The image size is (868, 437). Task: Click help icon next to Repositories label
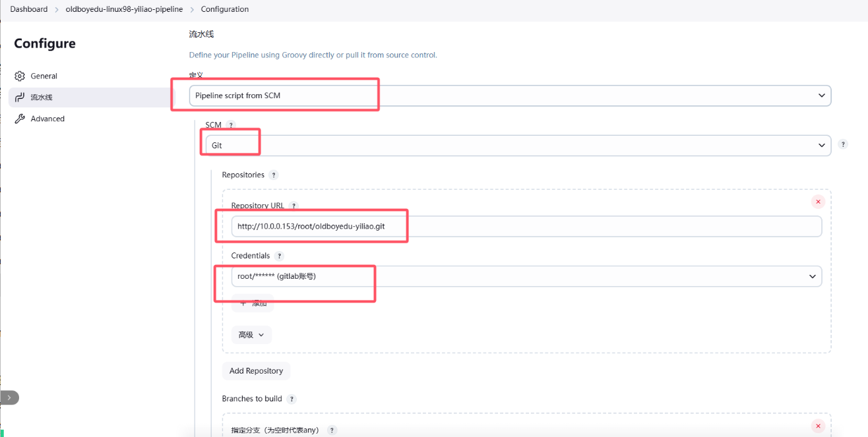[x=274, y=175]
